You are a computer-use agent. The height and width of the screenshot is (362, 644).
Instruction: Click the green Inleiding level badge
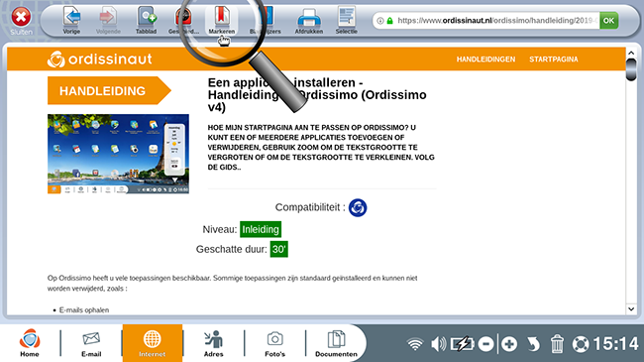click(261, 229)
